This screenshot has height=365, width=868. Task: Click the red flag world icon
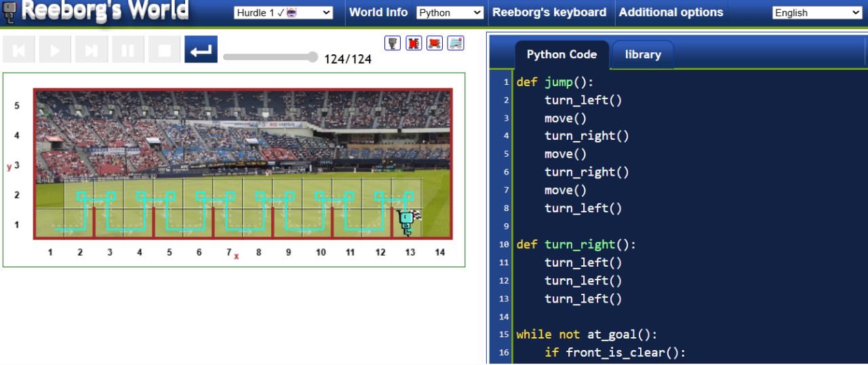click(x=435, y=43)
